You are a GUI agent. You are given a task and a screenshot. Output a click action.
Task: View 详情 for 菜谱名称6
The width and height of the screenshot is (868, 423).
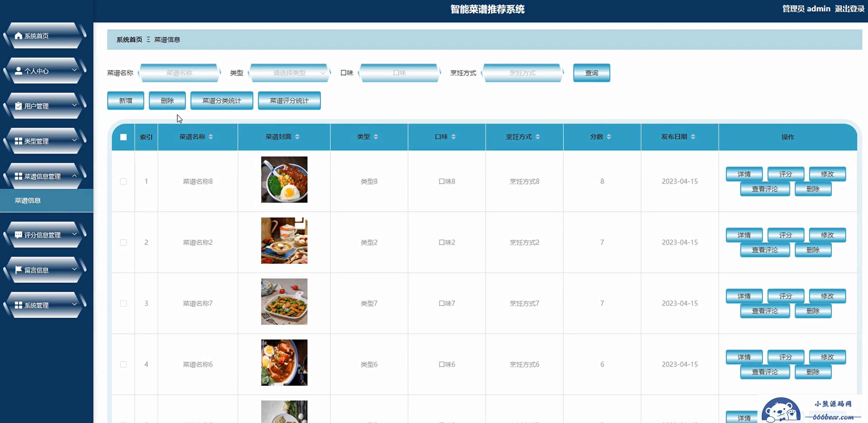click(744, 357)
